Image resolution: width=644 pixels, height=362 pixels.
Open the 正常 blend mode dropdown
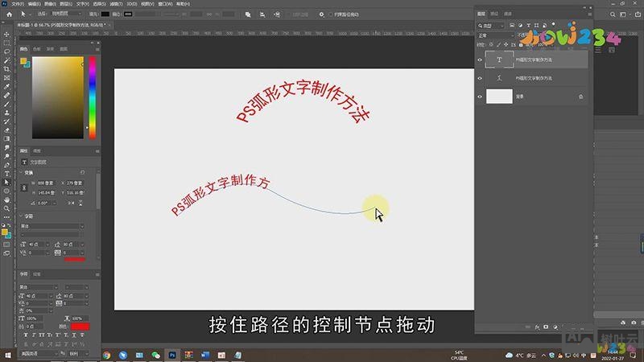(x=495, y=35)
